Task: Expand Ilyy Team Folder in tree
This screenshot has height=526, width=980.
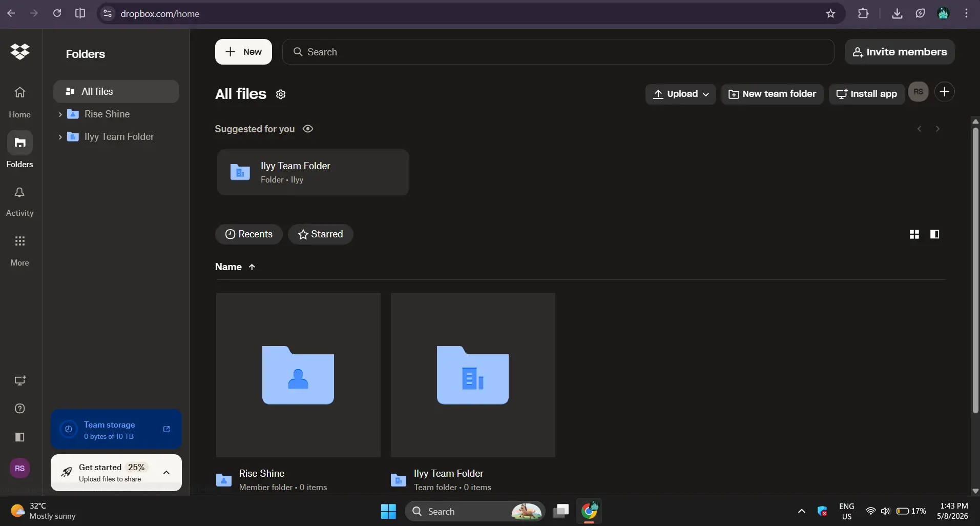Action: pyautogui.click(x=60, y=137)
